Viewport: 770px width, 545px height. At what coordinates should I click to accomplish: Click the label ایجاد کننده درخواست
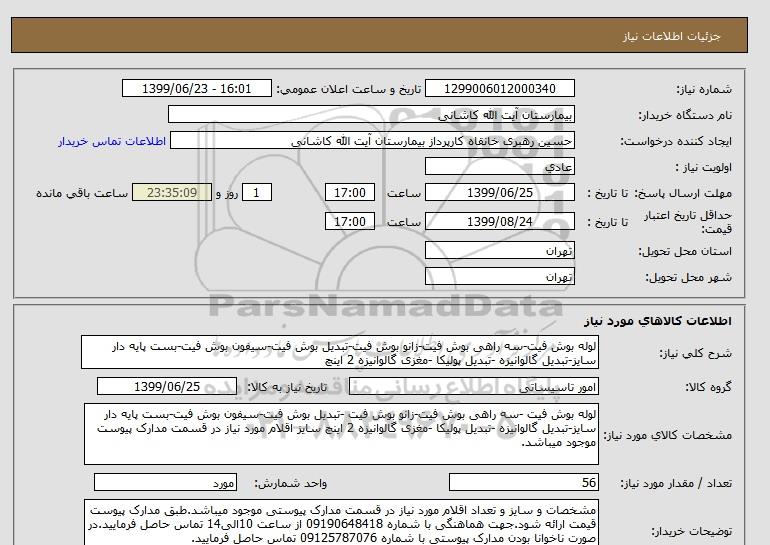click(x=676, y=141)
